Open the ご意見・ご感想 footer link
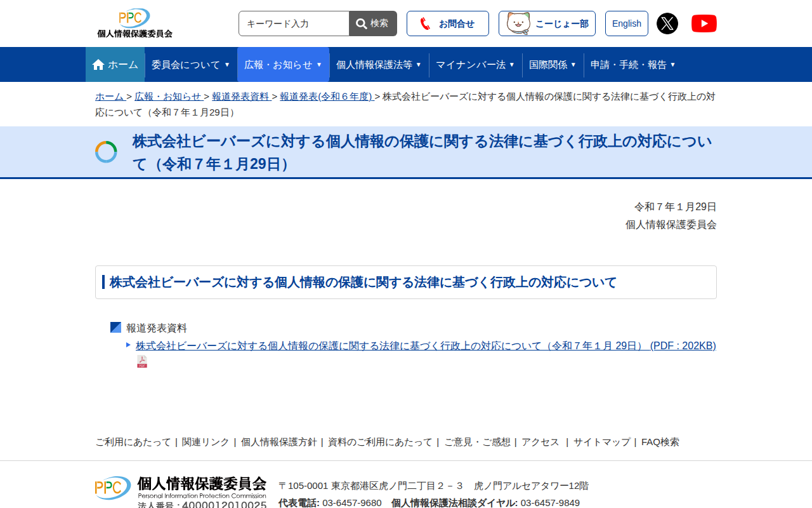Viewport: 812px width, 508px height. click(x=477, y=442)
